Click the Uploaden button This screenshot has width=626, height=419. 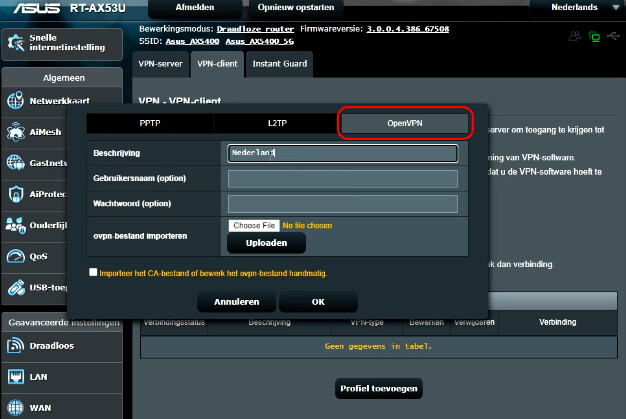[266, 243]
